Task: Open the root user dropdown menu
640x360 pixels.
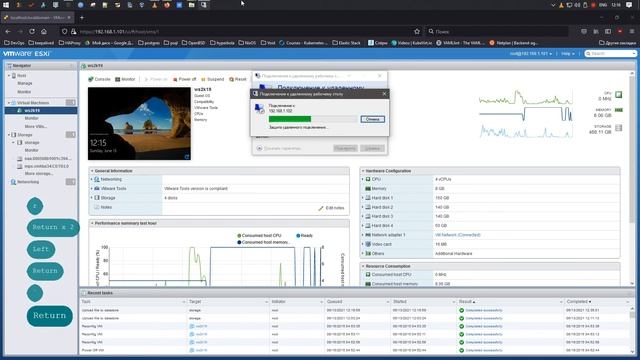Action: 531,54
